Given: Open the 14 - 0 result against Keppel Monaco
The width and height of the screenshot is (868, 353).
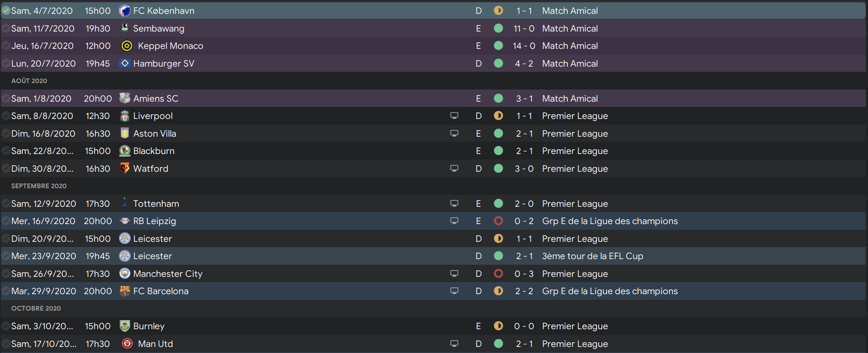Looking at the screenshot, I should [524, 46].
